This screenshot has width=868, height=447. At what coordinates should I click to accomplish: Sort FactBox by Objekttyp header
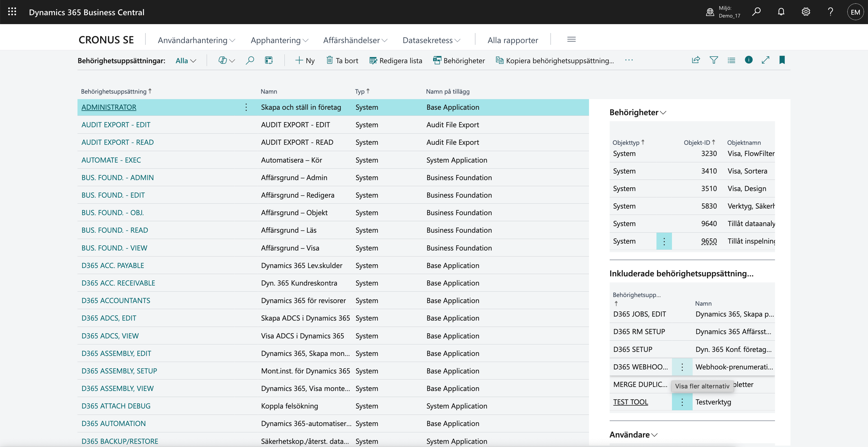(628, 142)
